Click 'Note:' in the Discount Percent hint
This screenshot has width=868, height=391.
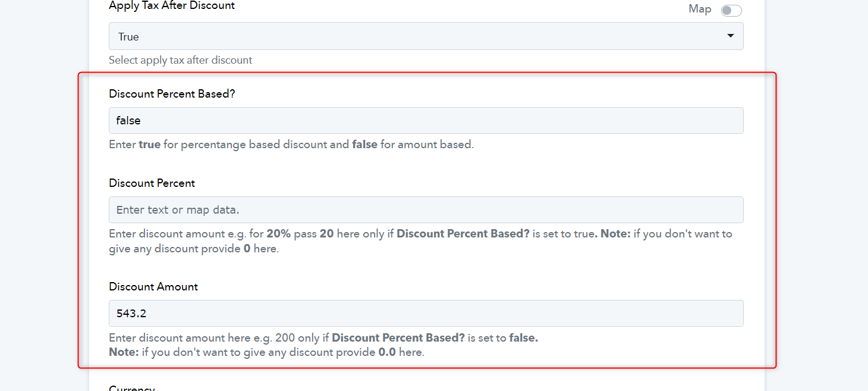[615, 234]
